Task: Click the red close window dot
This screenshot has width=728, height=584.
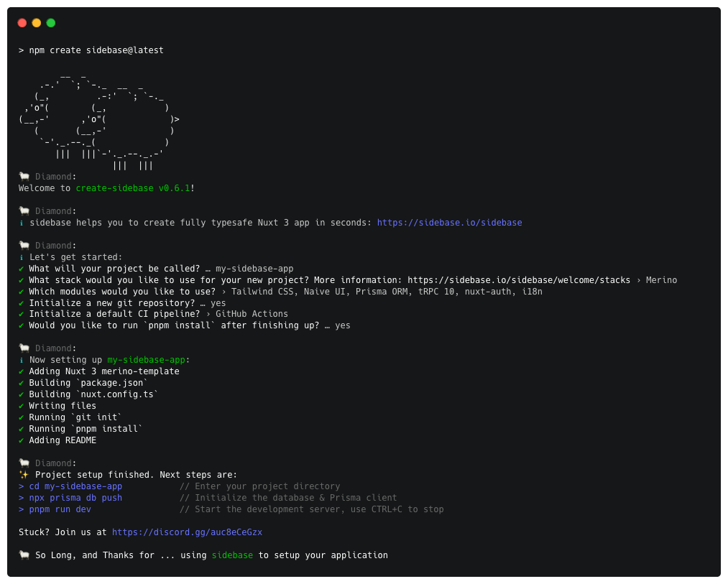Action: pyautogui.click(x=22, y=23)
